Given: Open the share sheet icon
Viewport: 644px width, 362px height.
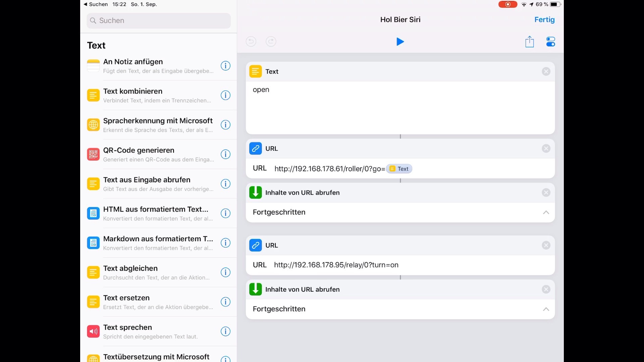Looking at the screenshot, I should 529,42.
